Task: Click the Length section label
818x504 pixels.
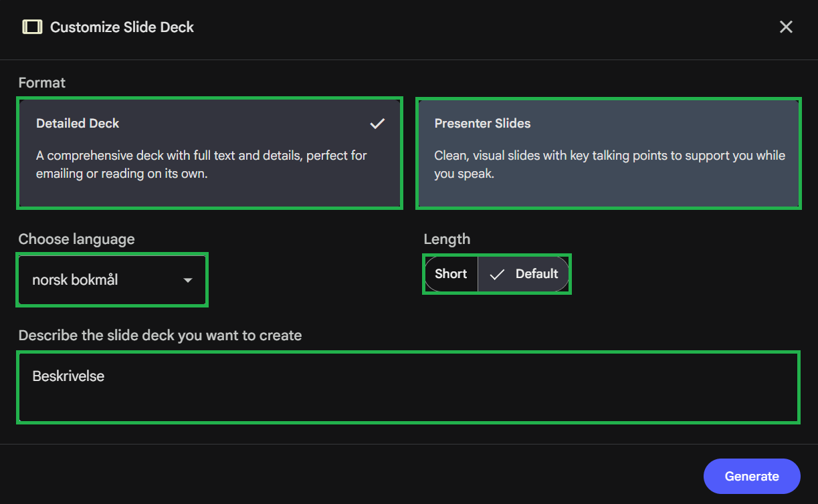Action: click(447, 239)
